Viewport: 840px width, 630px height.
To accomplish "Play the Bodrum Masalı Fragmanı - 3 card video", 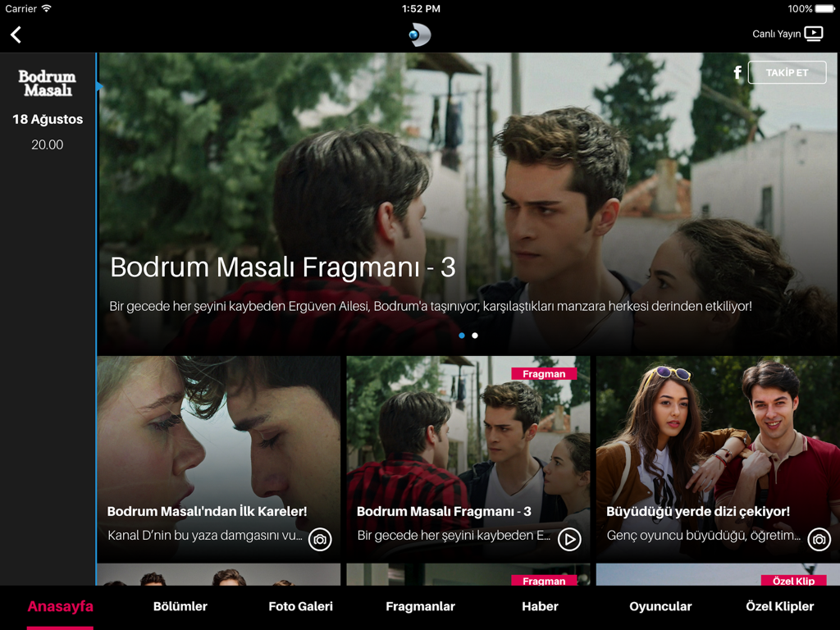I will coord(569,539).
